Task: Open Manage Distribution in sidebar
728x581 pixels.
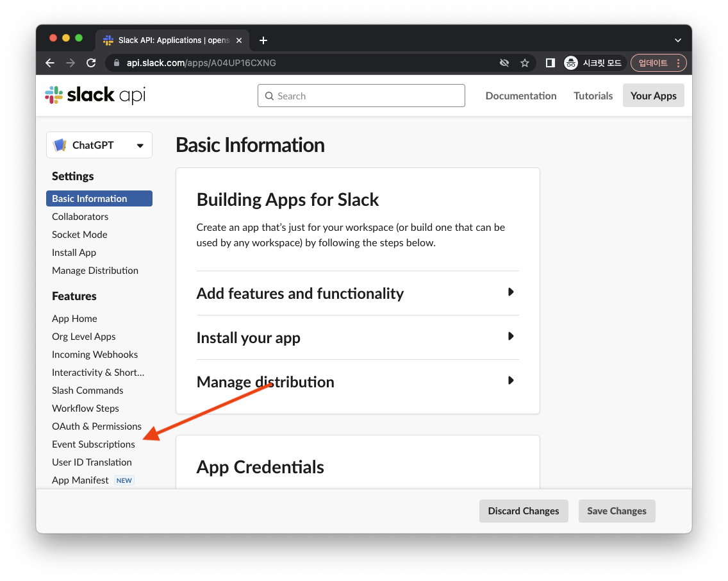Action: (x=95, y=271)
